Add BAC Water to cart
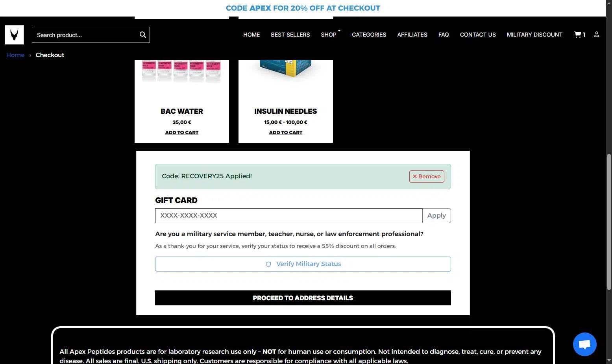This screenshot has width=612, height=364. 182,133
